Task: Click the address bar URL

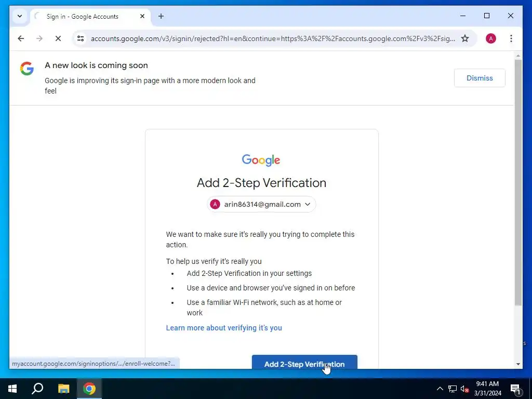Action: point(273,38)
